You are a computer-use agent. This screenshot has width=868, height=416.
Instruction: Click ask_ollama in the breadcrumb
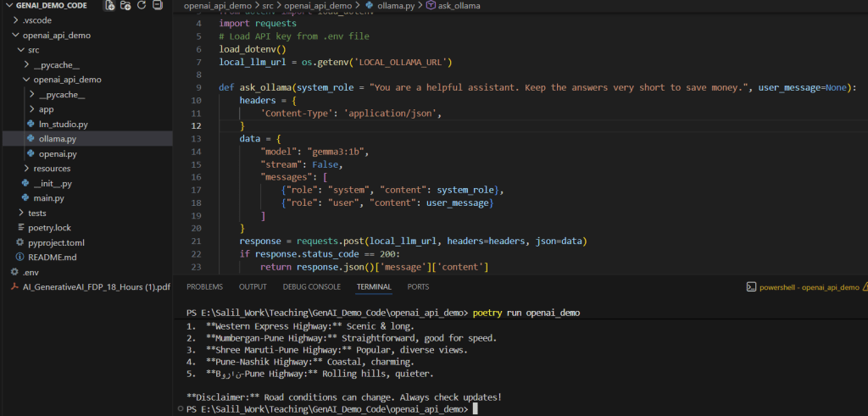tap(459, 6)
